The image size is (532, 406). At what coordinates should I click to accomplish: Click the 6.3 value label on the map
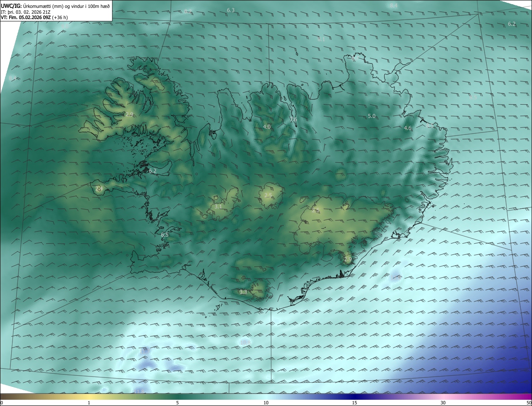(231, 10)
